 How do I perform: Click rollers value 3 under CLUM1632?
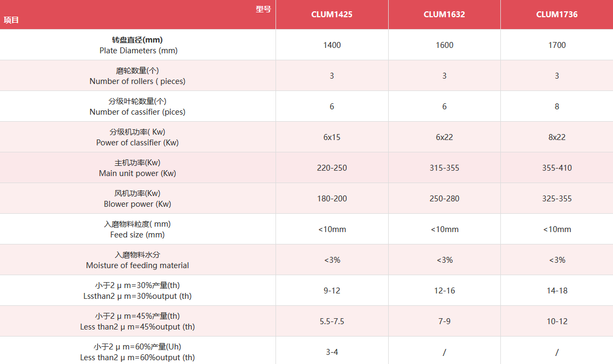pyautogui.click(x=444, y=76)
